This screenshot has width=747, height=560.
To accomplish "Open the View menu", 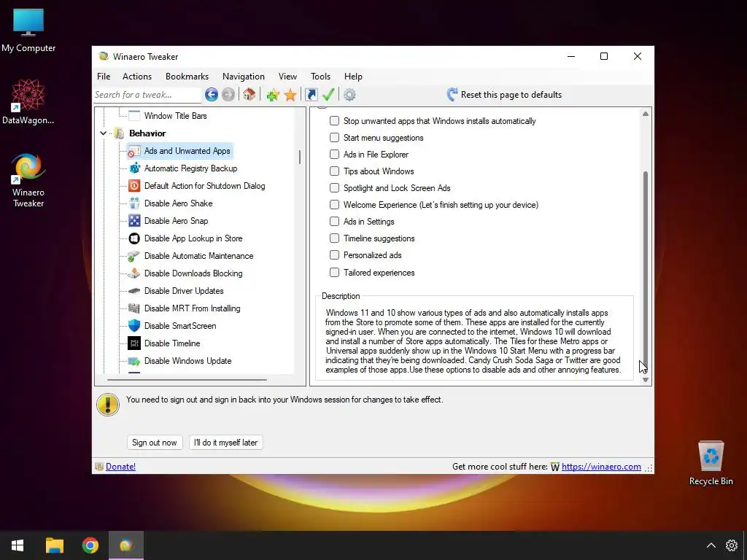I will pos(287,76).
